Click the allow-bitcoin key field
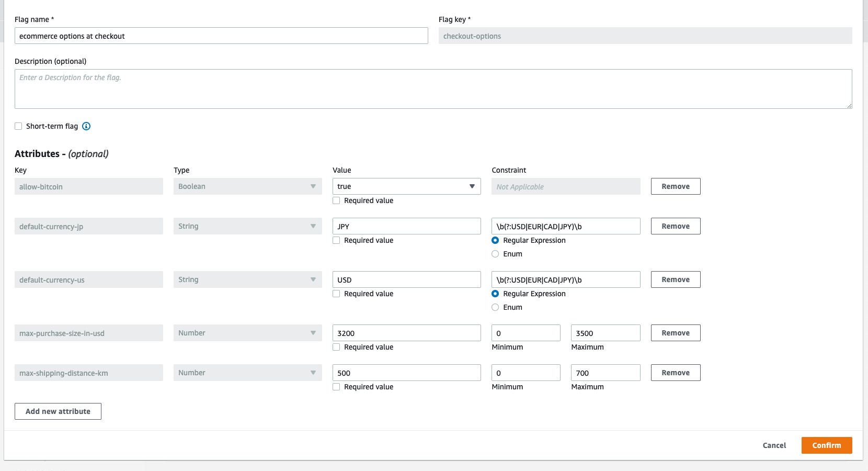The image size is (868, 471). coord(89,186)
